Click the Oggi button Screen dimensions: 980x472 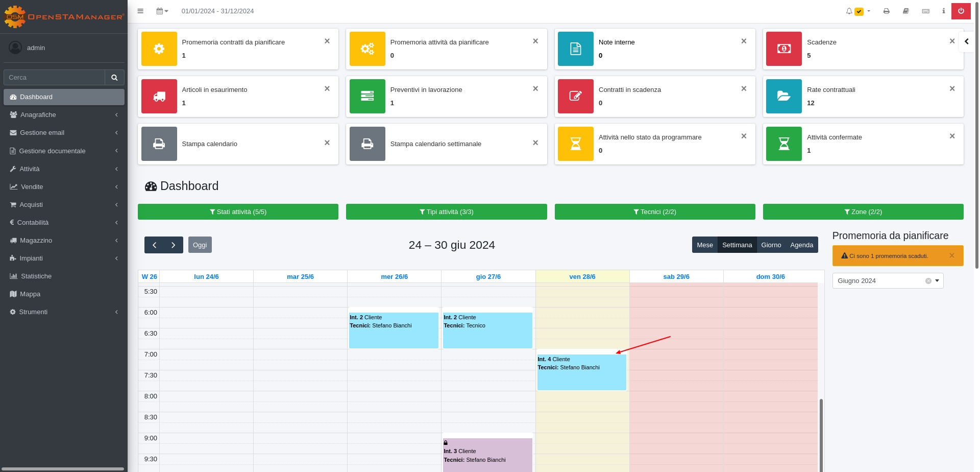click(200, 245)
